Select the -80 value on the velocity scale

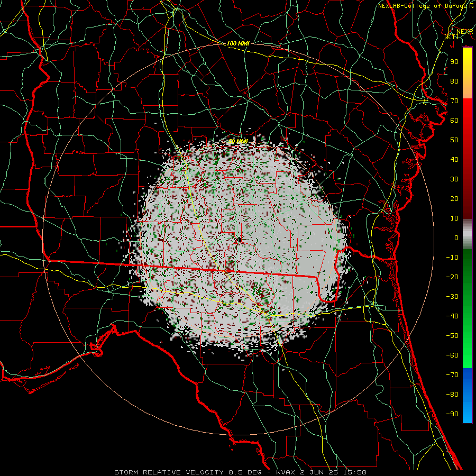tap(452, 395)
